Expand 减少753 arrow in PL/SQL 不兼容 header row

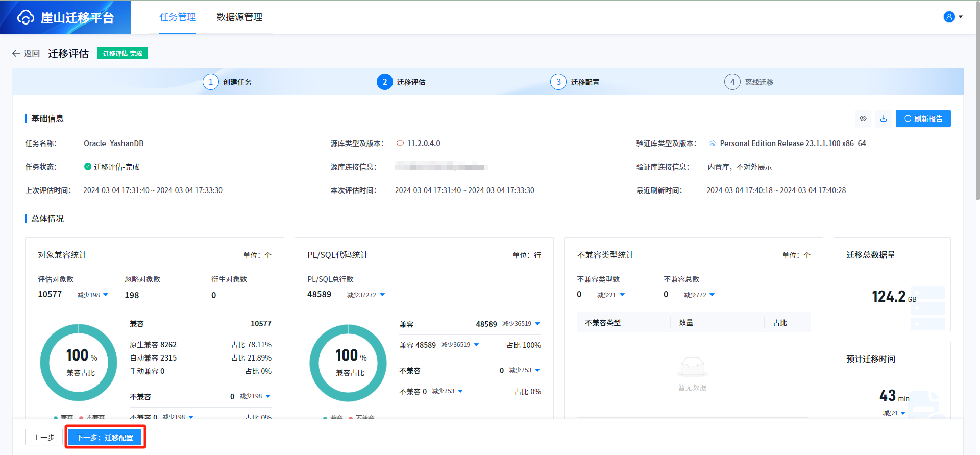(537, 370)
